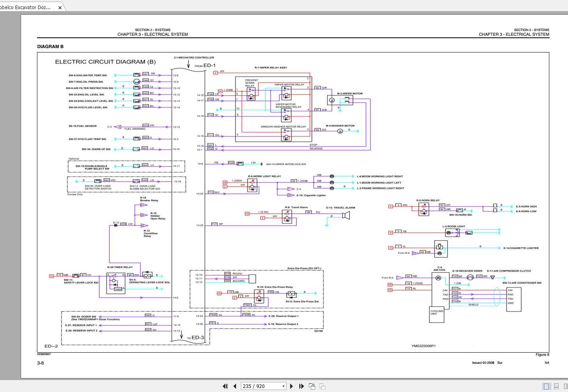
Task: Close the Kobelco Excavator document tab
Action: (x=60, y=8)
